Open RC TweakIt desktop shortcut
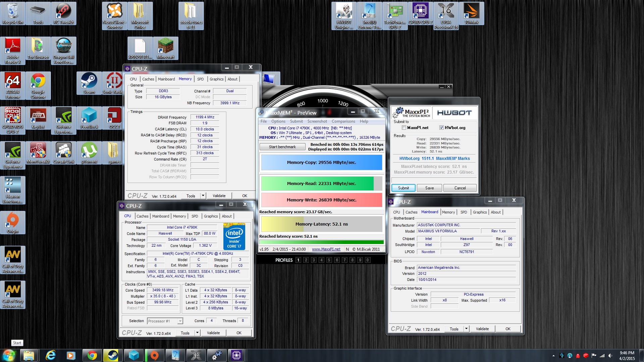The height and width of the screenshot is (362, 644). [x=64, y=13]
